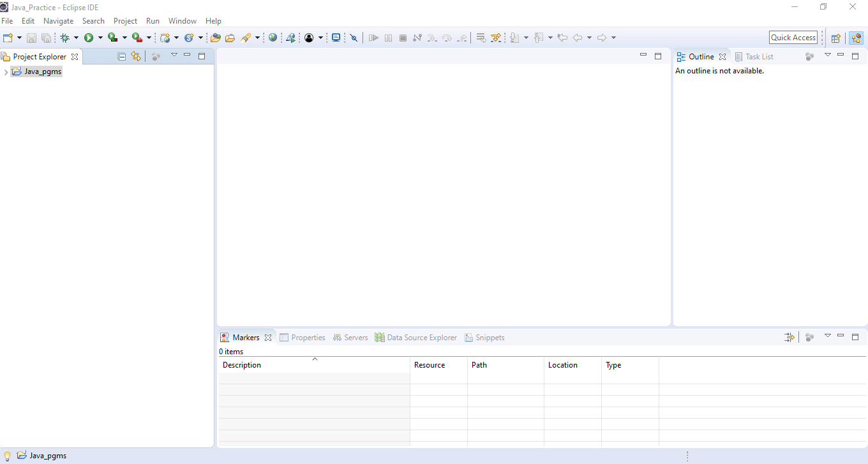Image resolution: width=868 pixels, height=464 pixels.
Task: Switch to the Properties tab
Action: [x=303, y=338]
